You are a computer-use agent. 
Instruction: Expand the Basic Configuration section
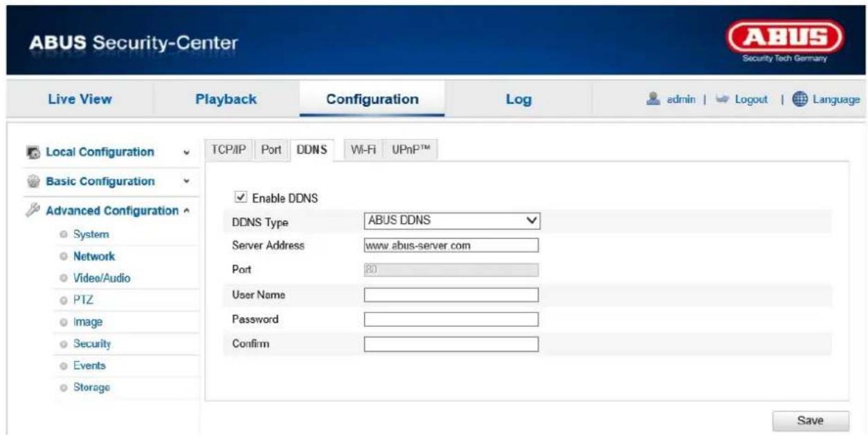point(187,182)
